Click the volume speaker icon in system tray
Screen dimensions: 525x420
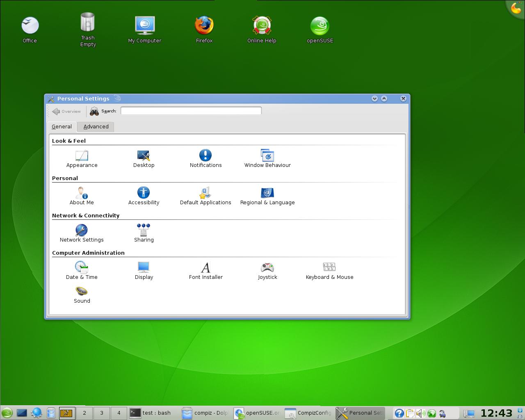point(420,413)
